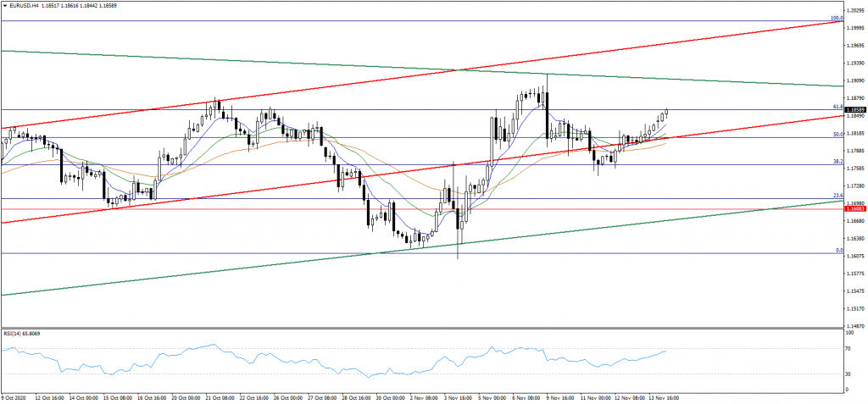
Task: Click the 13 Nov 16:00 time label
Action: [664, 397]
